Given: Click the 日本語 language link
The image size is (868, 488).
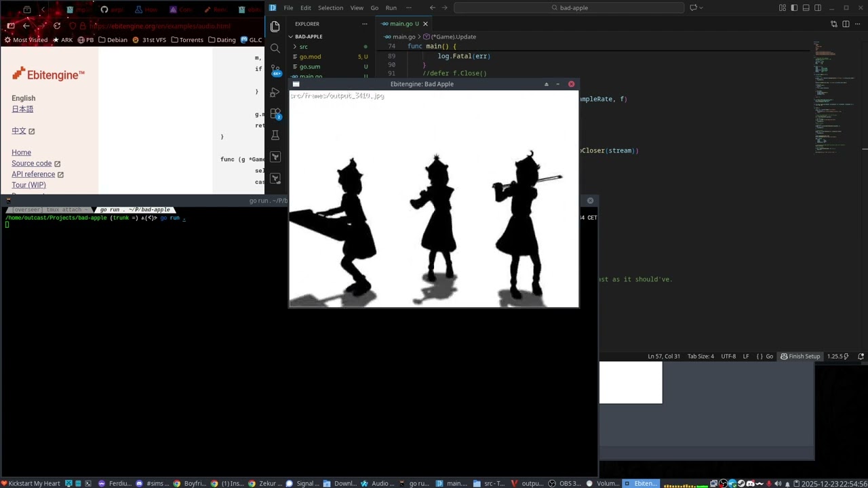Looking at the screenshot, I should pos(22,109).
